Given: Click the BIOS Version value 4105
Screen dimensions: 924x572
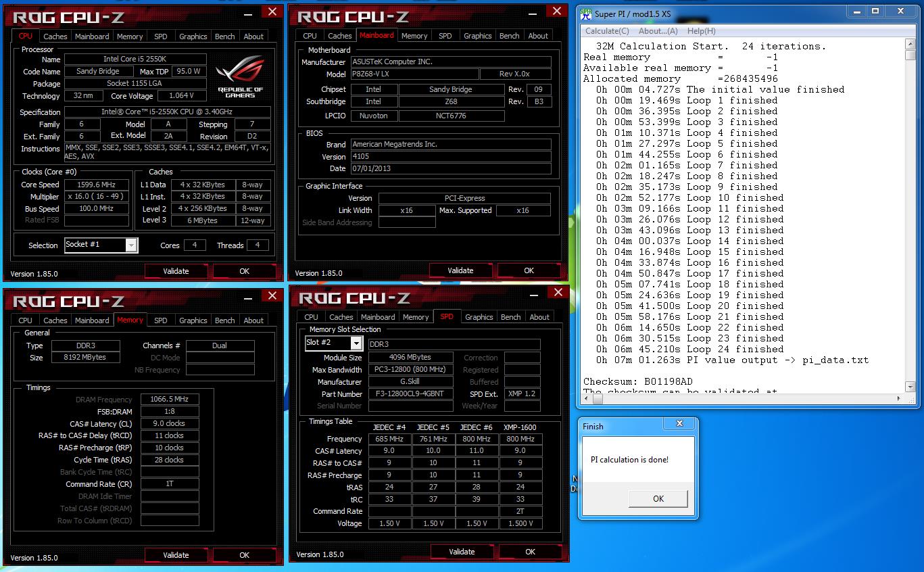Looking at the screenshot, I should coord(451,157).
